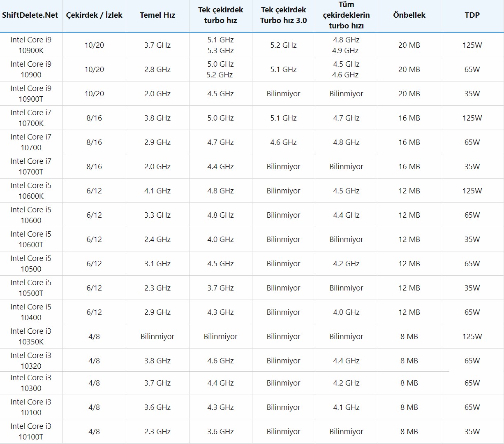Click the Intel Core i9 10900T model cell
The height and width of the screenshot is (444, 504).
(x=31, y=94)
